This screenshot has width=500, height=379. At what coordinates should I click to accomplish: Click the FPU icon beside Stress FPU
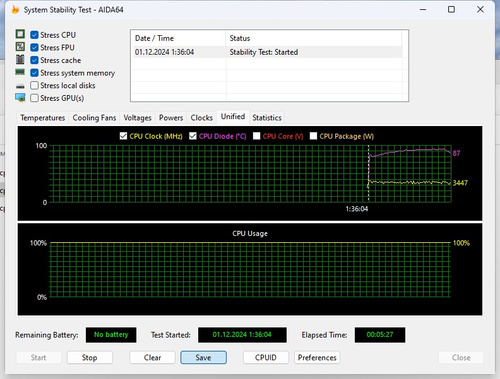click(x=20, y=47)
